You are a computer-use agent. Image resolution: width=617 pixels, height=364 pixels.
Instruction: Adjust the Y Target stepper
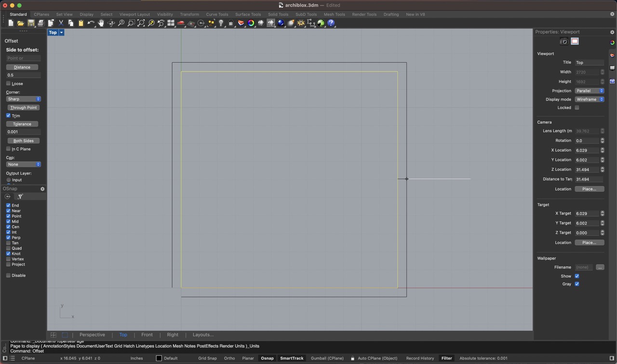pos(602,223)
